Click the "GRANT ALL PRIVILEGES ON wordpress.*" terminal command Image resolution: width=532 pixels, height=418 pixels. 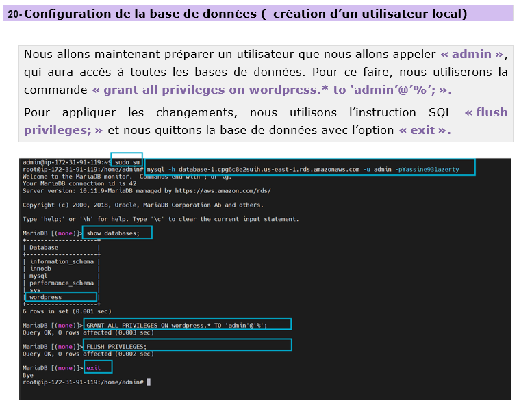click(177, 326)
